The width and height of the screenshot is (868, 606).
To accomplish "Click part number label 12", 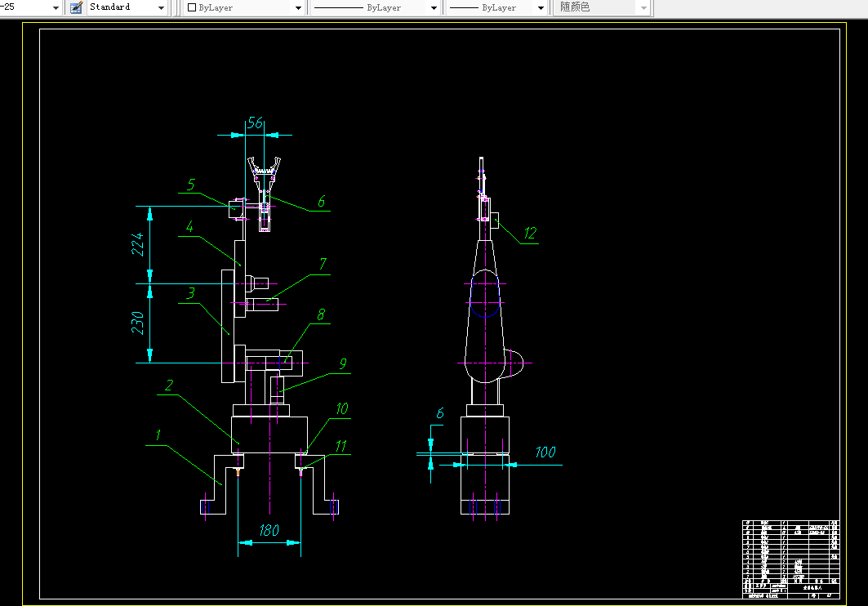I will (x=530, y=233).
